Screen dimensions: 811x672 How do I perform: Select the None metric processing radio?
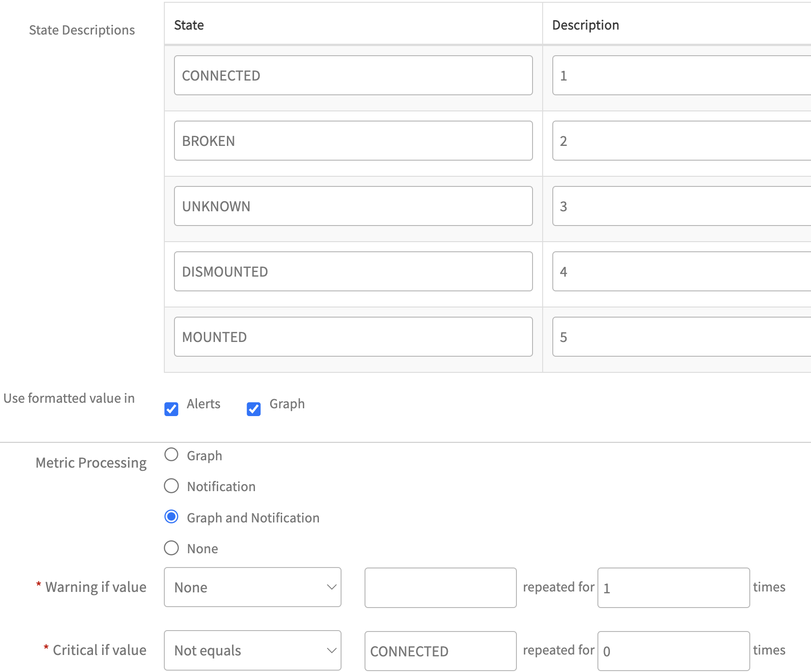[x=171, y=548]
